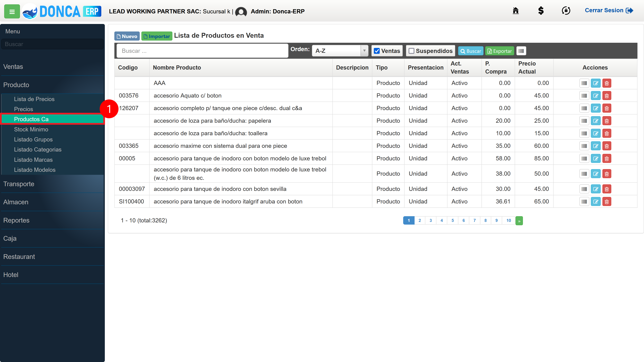Toggle the green hamburger menu button
Image resolution: width=644 pixels, height=362 pixels.
click(x=12, y=12)
